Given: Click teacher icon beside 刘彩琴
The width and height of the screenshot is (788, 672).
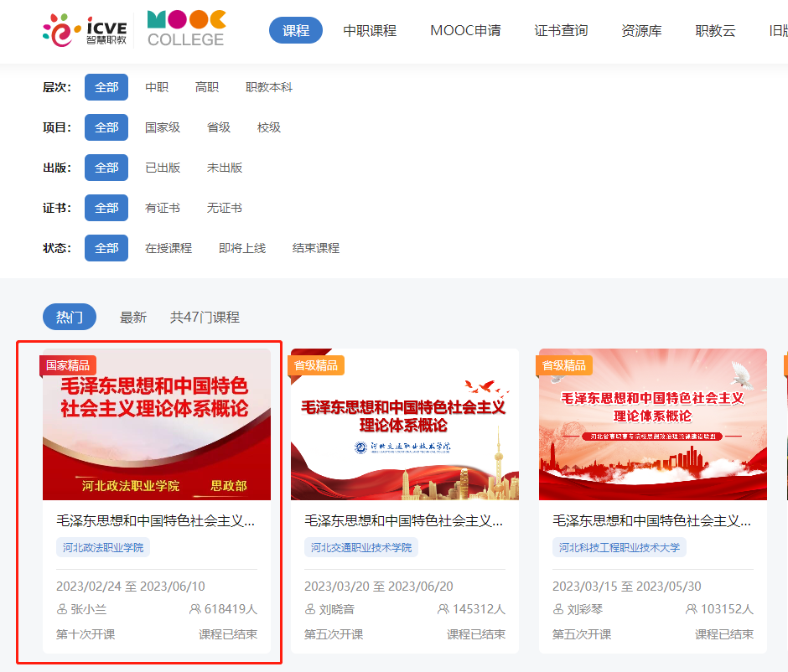Looking at the screenshot, I should click(558, 609).
